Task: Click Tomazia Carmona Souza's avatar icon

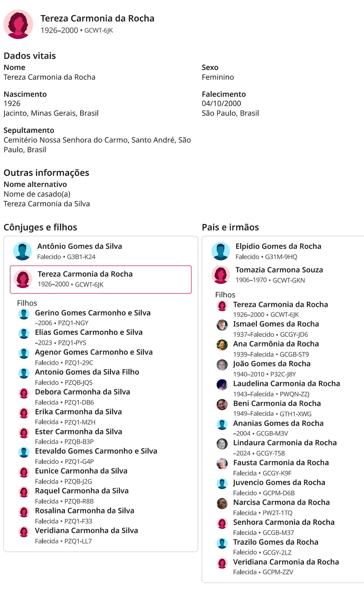Action: point(221,274)
